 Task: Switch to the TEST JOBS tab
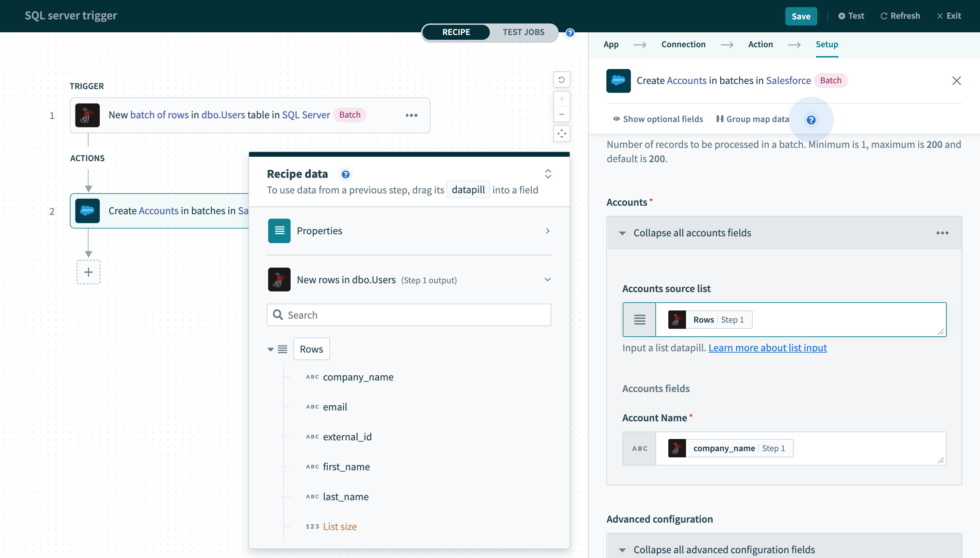(x=524, y=31)
